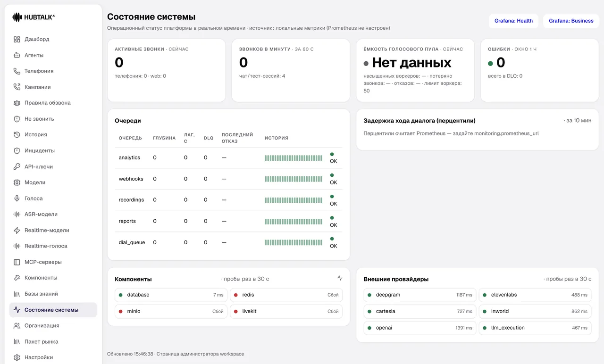
Task: Click the livekit component card
Action: click(286, 311)
